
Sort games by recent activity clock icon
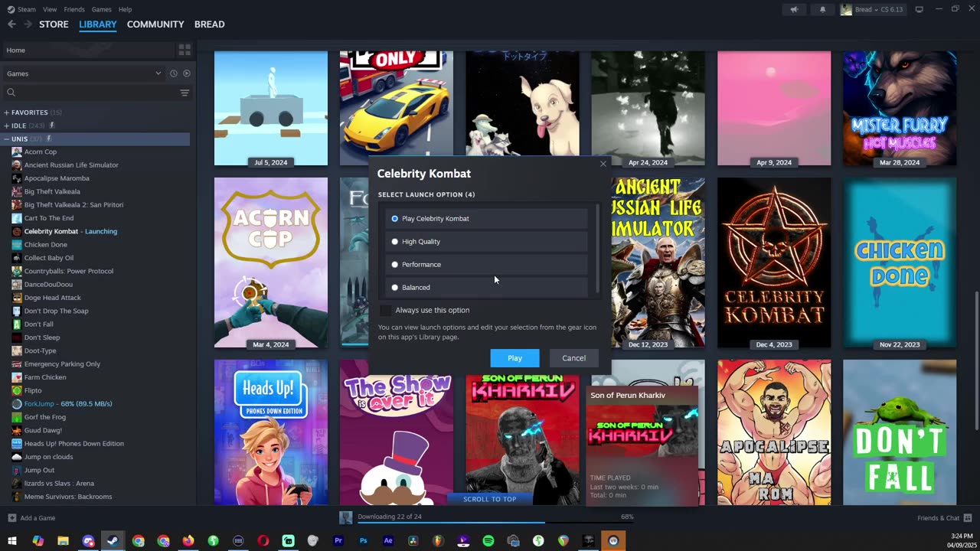pyautogui.click(x=174, y=73)
